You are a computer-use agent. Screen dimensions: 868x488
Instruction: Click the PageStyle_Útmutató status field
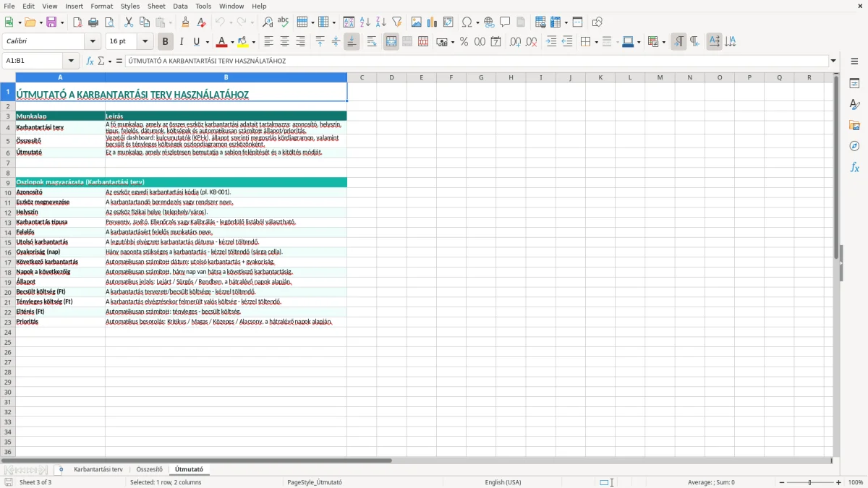(x=315, y=482)
